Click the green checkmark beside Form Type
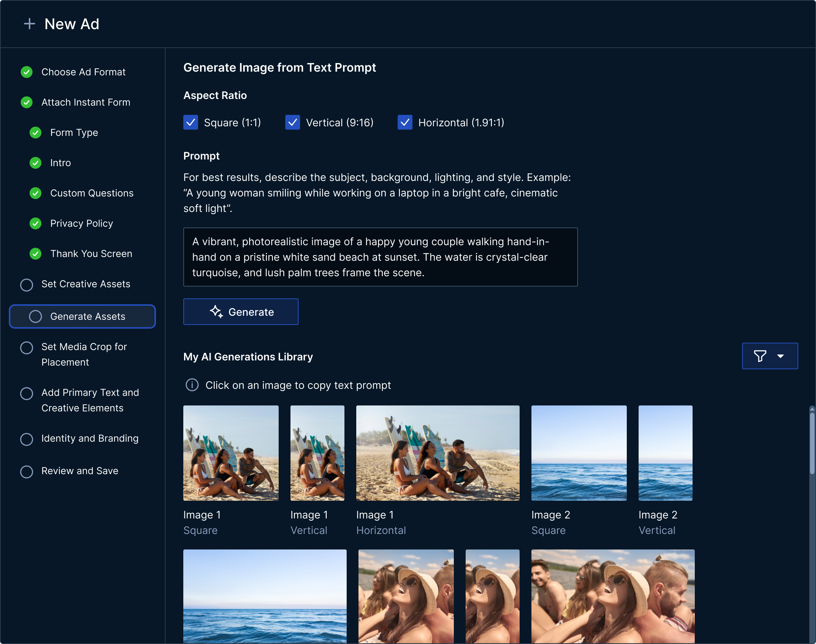This screenshot has width=816, height=644. pyautogui.click(x=35, y=133)
